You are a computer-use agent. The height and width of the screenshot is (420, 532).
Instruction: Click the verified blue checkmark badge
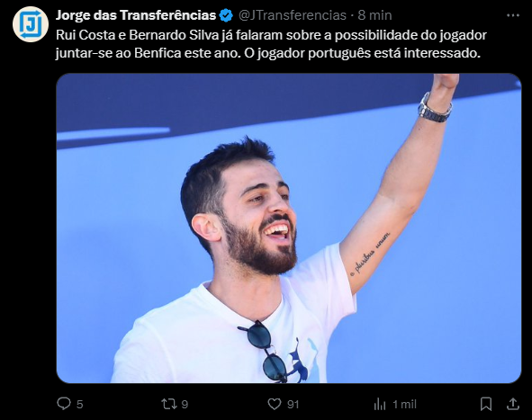coord(226,15)
